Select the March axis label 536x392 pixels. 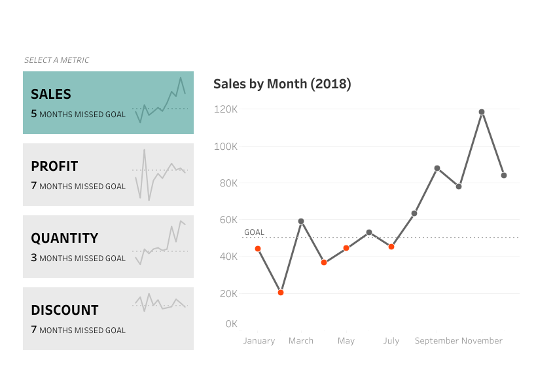301,340
